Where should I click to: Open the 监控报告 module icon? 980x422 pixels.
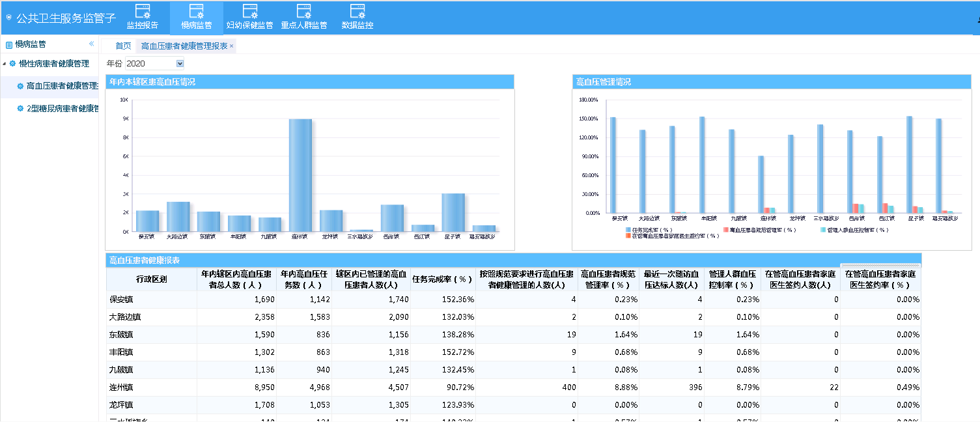[x=142, y=11]
